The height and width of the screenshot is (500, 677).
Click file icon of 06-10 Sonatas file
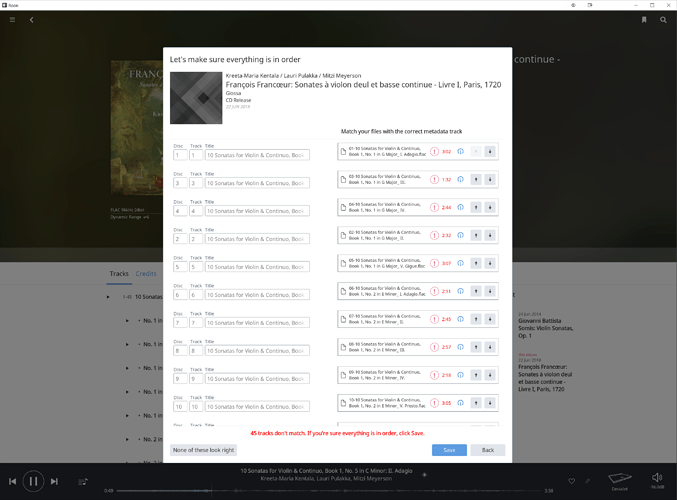(343, 291)
